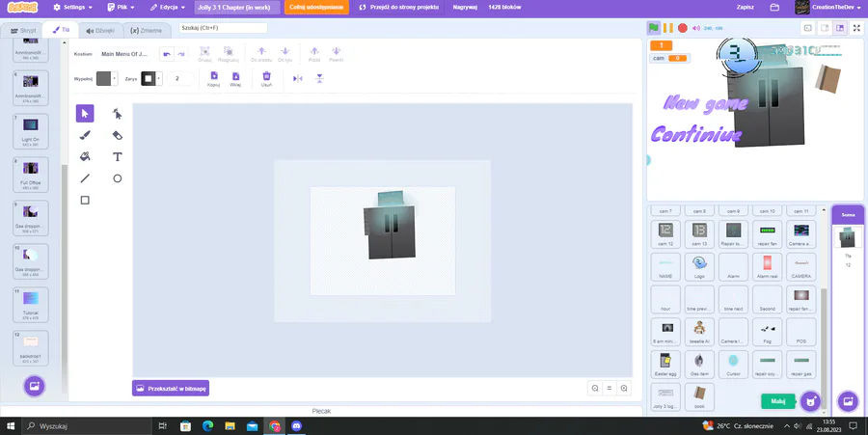Click Nagrywaj in the menu bar

465,7
